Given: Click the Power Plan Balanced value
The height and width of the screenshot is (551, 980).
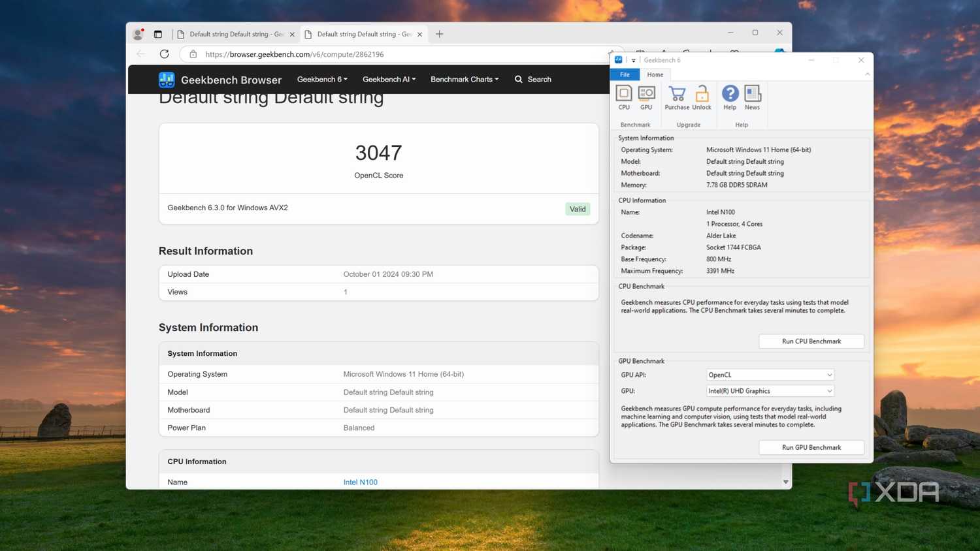Looking at the screenshot, I should [x=359, y=428].
